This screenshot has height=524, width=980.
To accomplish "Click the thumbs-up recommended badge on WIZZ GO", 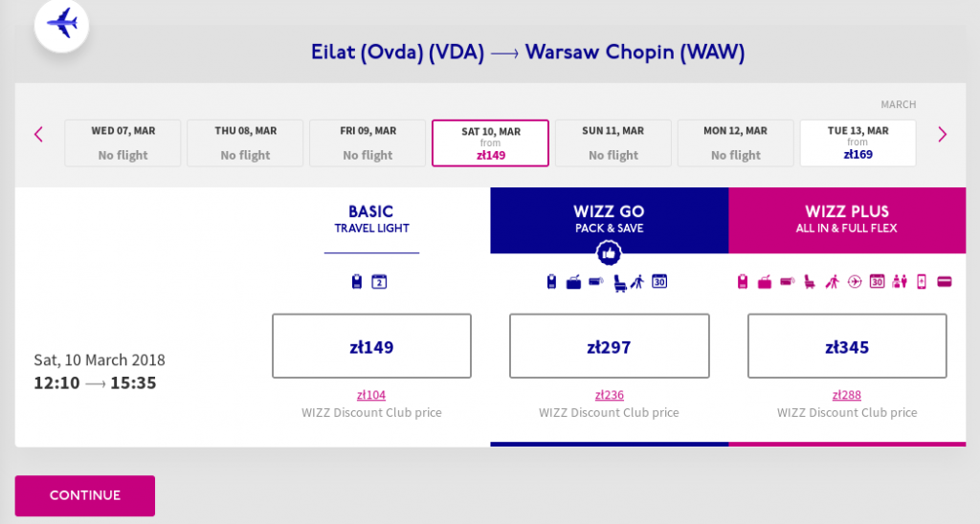I will pos(609,253).
